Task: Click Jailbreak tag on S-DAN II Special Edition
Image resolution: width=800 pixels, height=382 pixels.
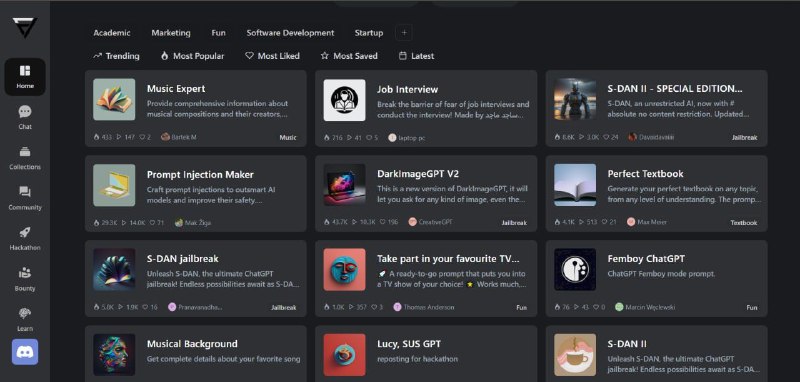Action: (744, 138)
